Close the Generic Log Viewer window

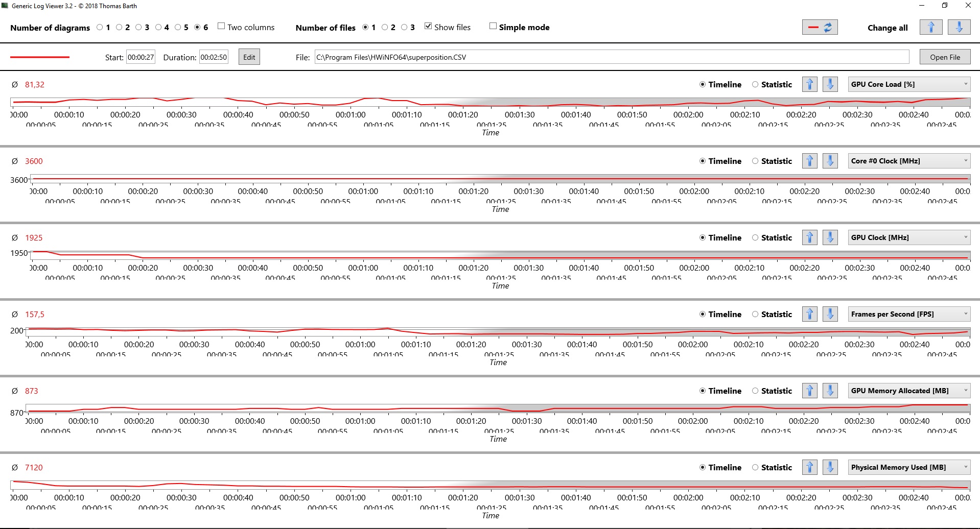click(x=968, y=6)
